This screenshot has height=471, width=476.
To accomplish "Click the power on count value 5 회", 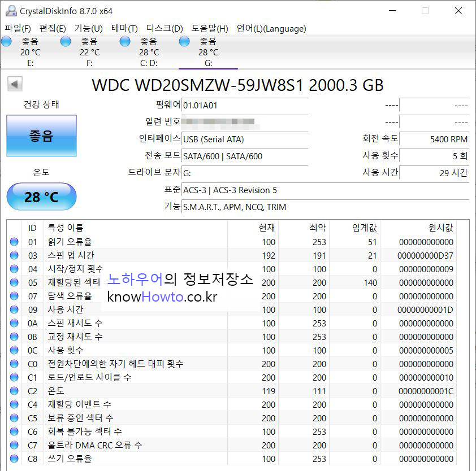I will point(434,156).
